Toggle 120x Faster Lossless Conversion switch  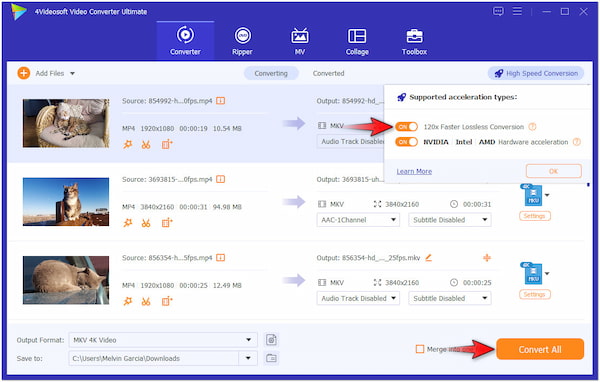(406, 127)
